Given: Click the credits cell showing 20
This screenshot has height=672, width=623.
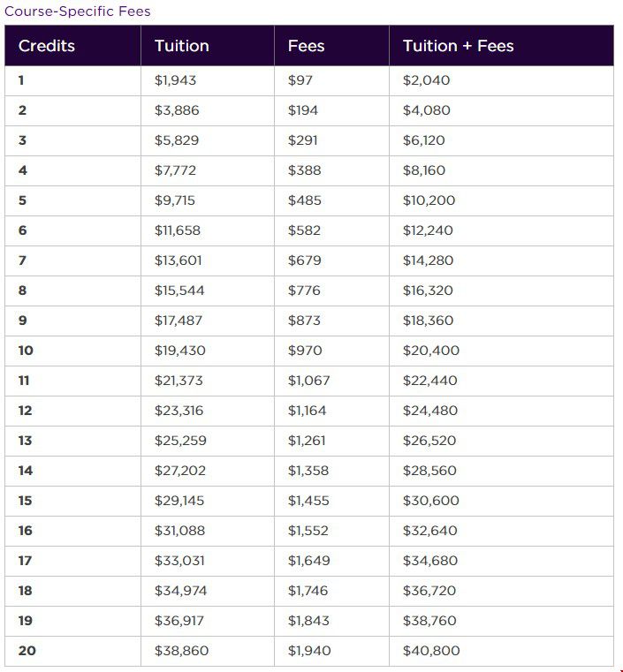Looking at the screenshot, I should [x=72, y=651].
